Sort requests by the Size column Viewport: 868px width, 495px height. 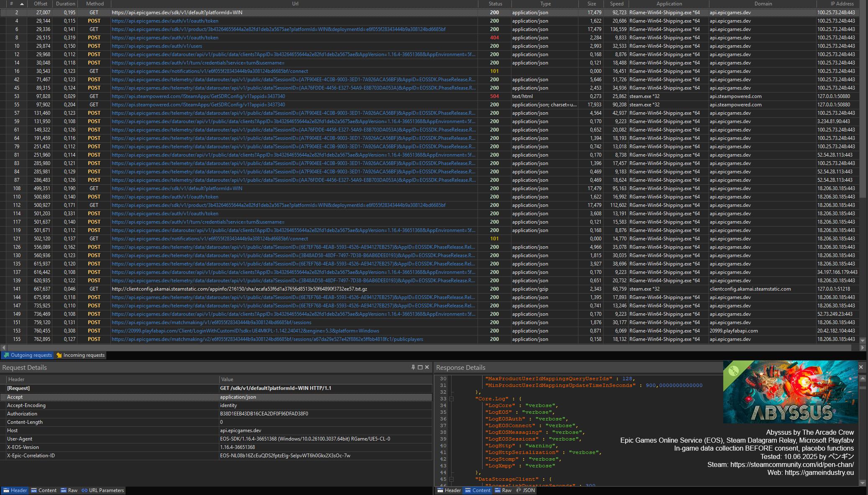coord(591,4)
